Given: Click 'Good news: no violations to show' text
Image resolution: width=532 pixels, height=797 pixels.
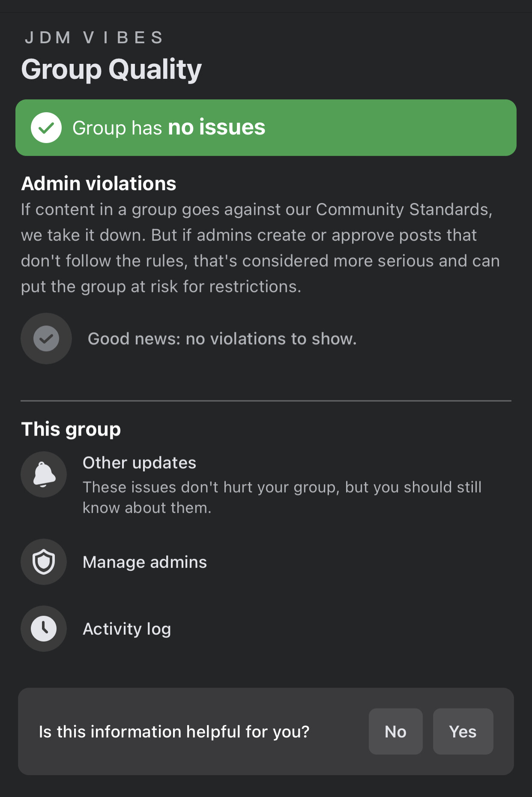Looking at the screenshot, I should (222, 339).
